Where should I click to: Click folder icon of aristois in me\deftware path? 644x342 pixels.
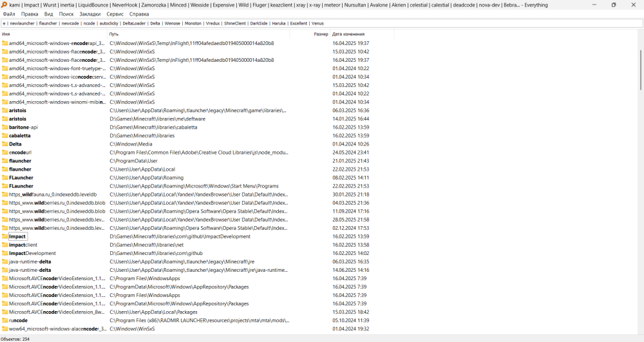tap(5, 119)
